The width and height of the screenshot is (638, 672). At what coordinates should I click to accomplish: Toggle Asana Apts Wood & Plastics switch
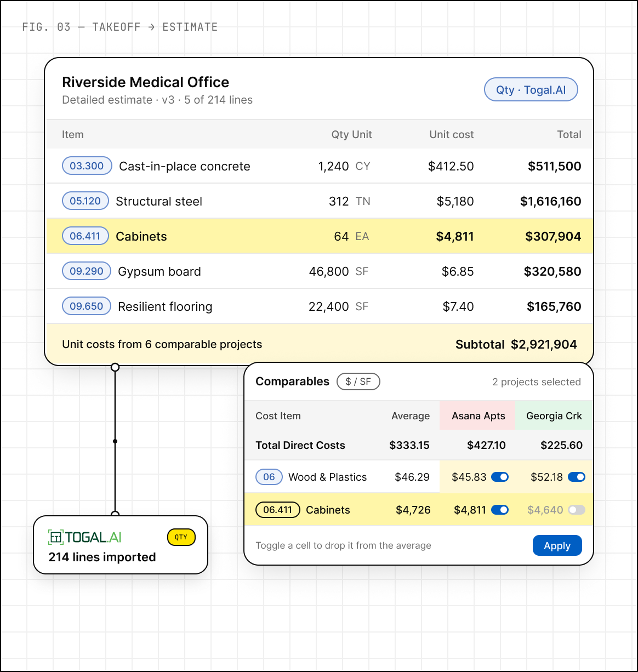click(x=500, y=477)
